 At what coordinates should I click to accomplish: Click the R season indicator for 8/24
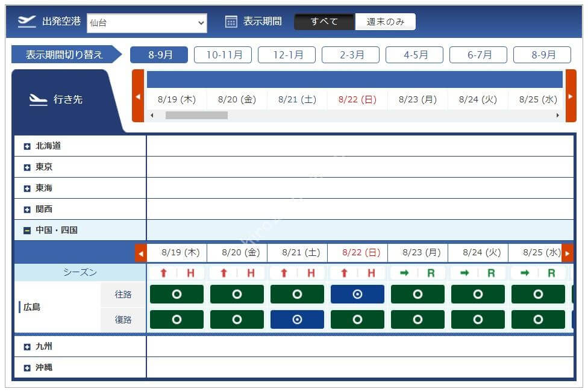pyautogui.click(x=491, y=273)
